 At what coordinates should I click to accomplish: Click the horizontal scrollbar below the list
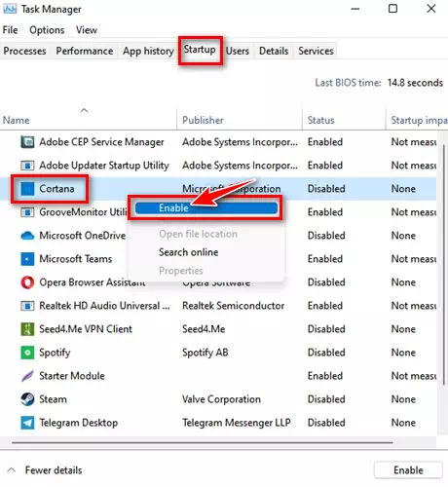[x=202, y=442]
